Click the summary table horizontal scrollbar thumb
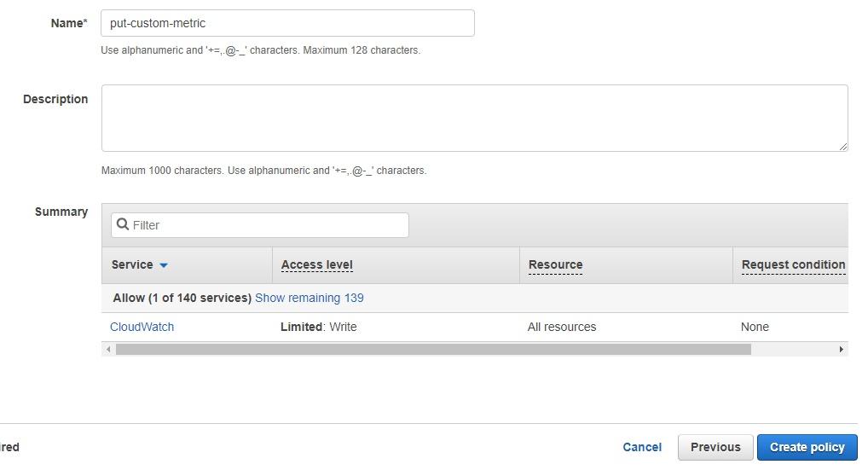 pyautogui.click(x=433, y=350)
